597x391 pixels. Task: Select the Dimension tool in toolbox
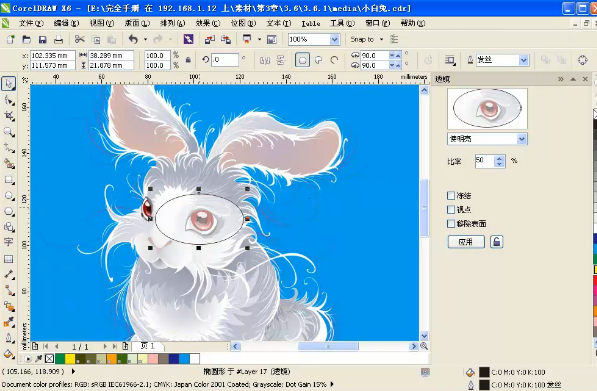[9, 274]
